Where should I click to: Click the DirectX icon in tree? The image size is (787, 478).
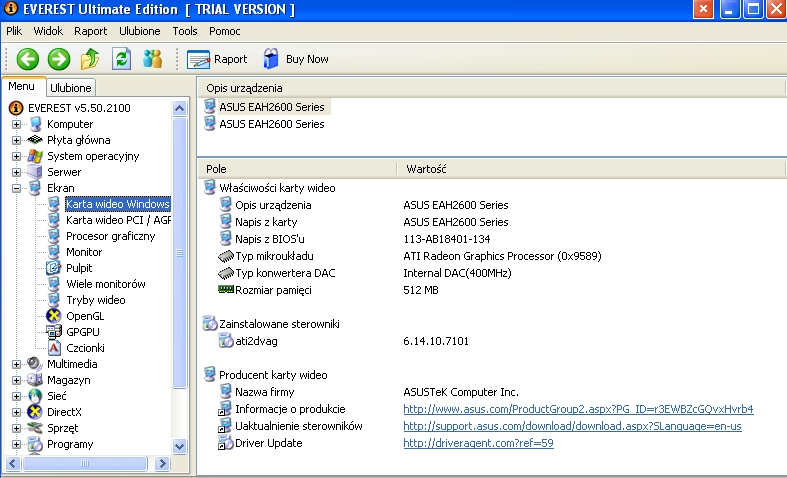(35, 412)
